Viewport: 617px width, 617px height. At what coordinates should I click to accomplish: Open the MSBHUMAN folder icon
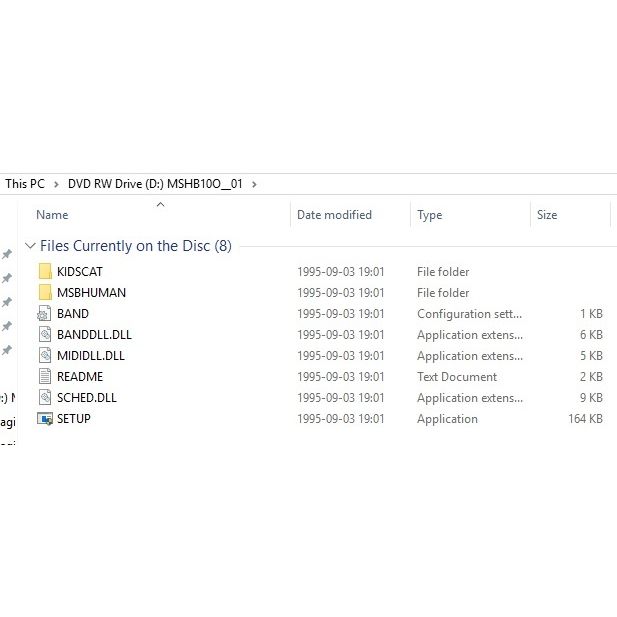click(45, 292)
